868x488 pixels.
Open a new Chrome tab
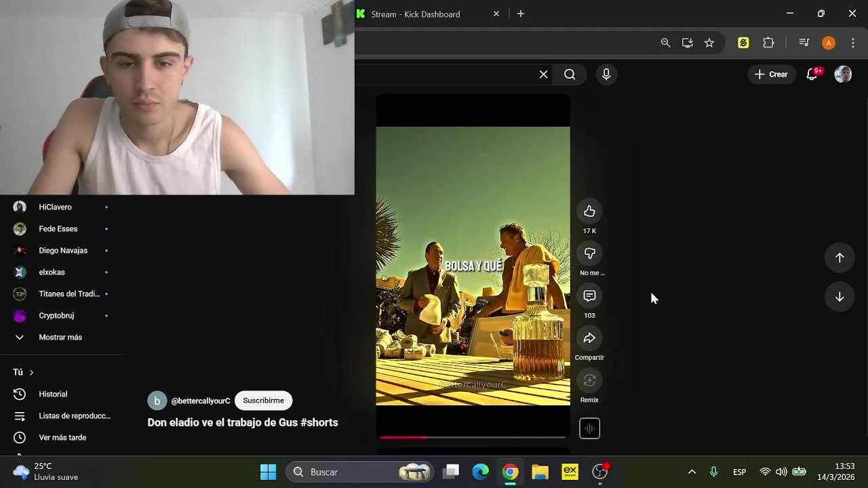click(x=521, y=14)
